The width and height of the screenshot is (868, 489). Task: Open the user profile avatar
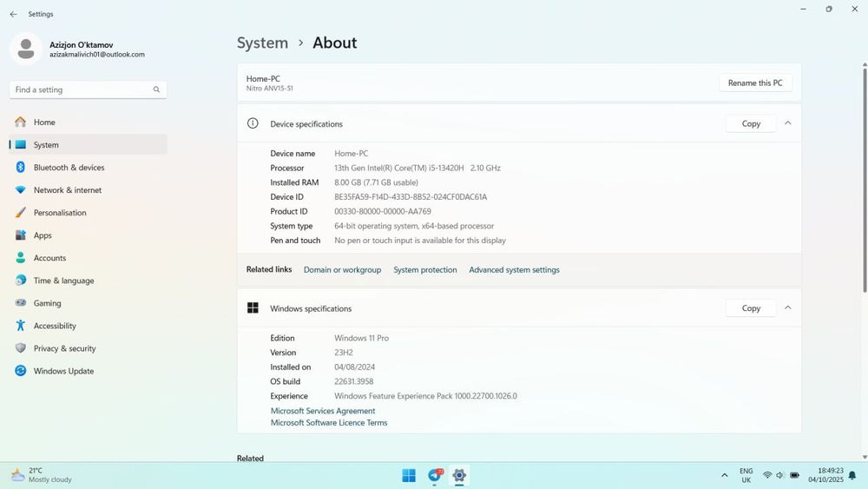click(x=25, y=49)
